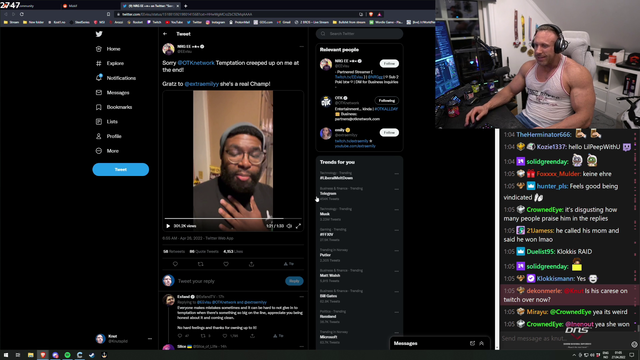The height and width of the screenshot is (360, 640).
Task: Open Bookmarks in Twitter sidebar
Action: coord(113,107)
